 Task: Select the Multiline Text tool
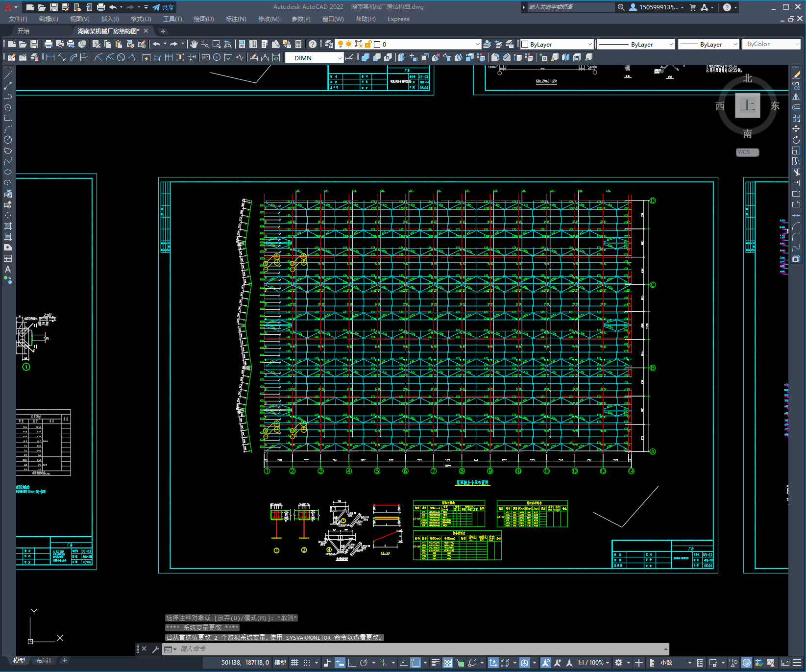tap(8, 269)
